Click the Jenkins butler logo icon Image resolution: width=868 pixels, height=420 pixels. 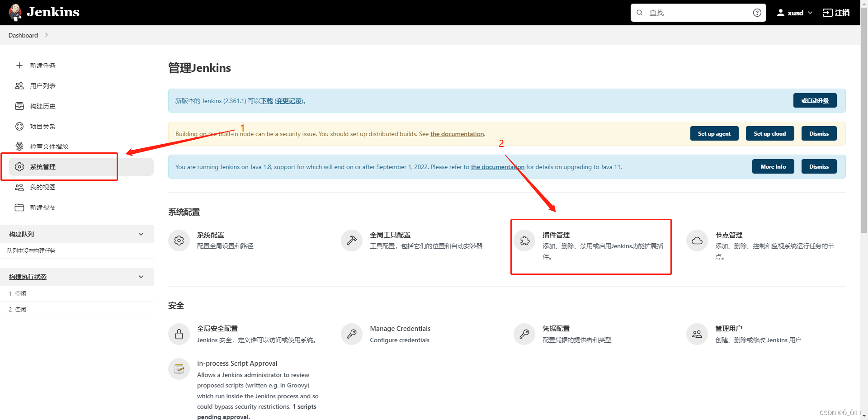(15, 12)
